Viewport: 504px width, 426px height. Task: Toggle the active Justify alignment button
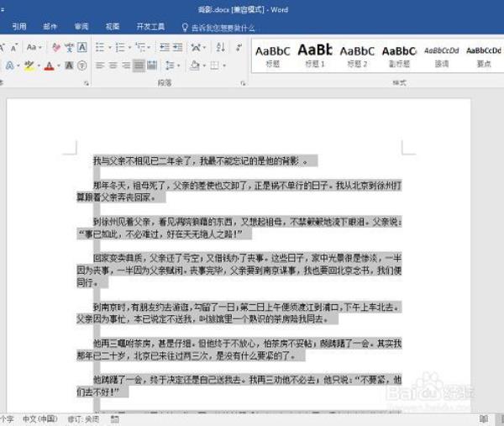coord(139,66)
